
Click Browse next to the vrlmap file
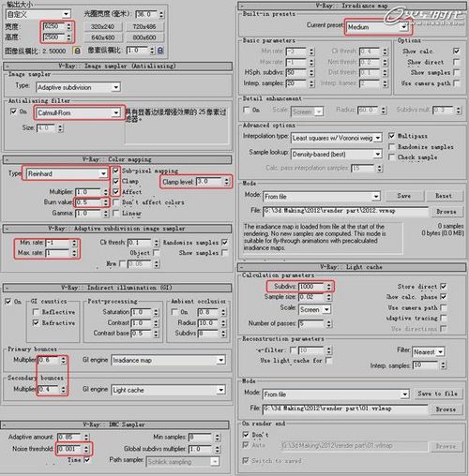pyautogui.click(x=446, y=409)
